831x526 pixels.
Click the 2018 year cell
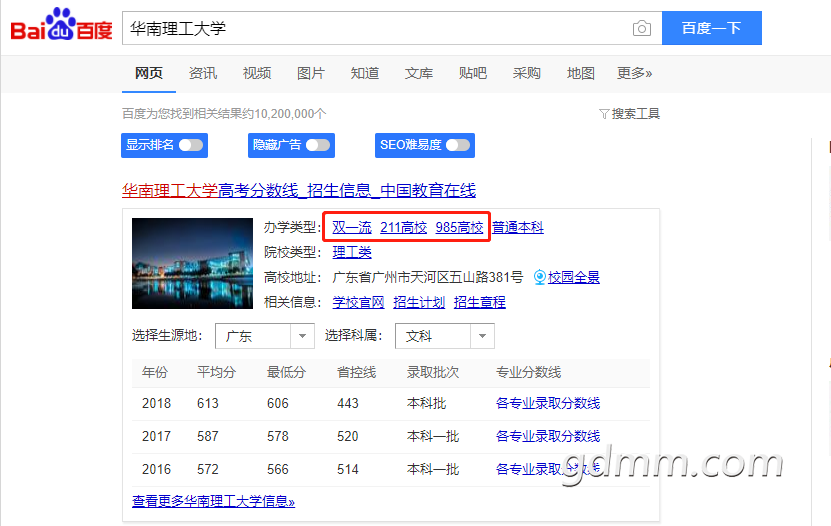tap(156, 403)
